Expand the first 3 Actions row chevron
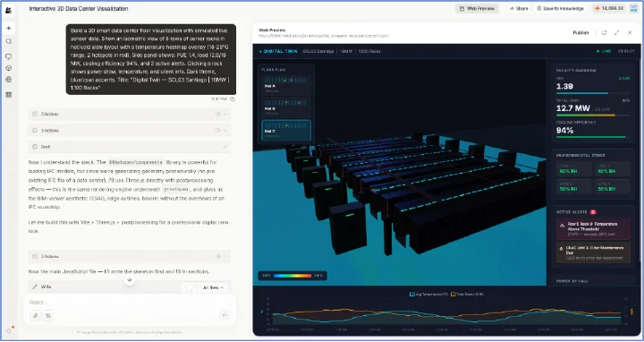 pyautogui.click(x=225, y=131)
